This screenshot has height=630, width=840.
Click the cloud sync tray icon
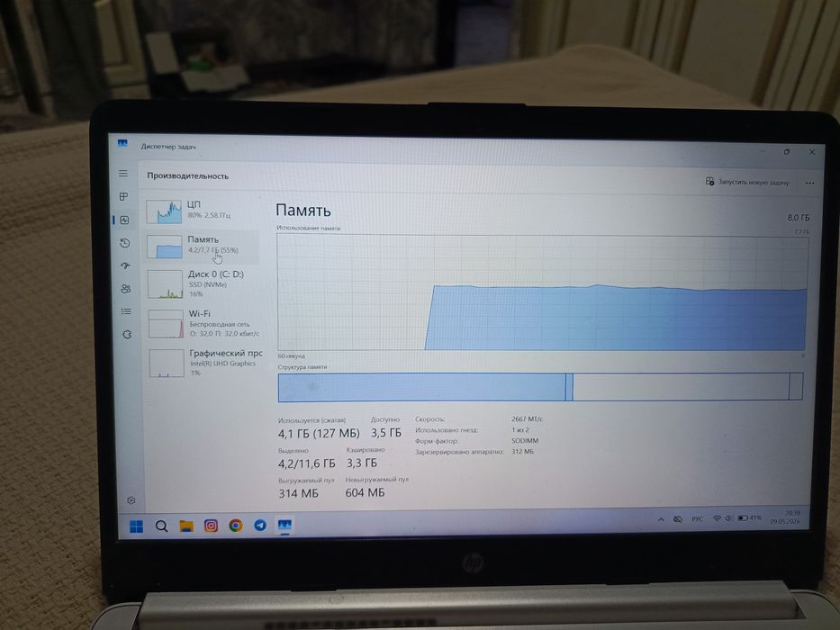pos(678,519)
